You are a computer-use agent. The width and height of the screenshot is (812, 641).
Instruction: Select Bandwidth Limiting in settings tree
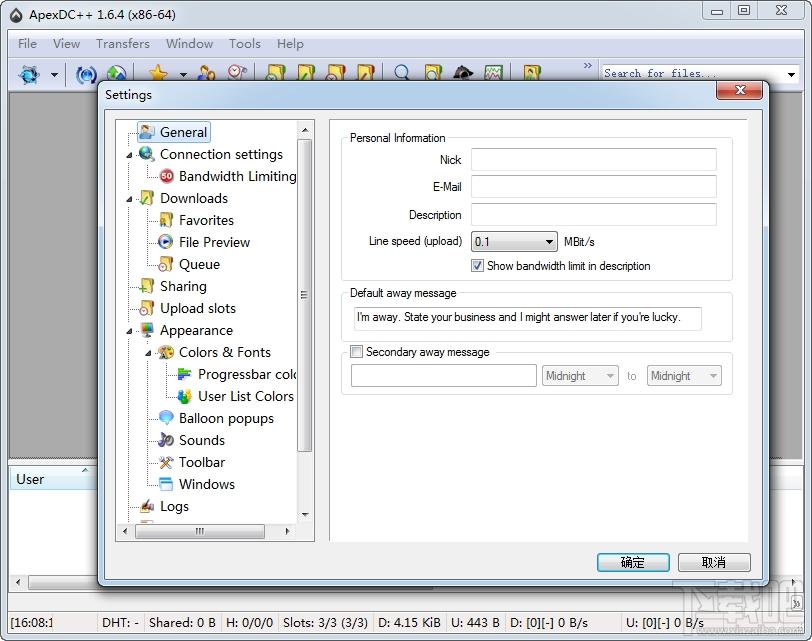click(x=237, y=176)
